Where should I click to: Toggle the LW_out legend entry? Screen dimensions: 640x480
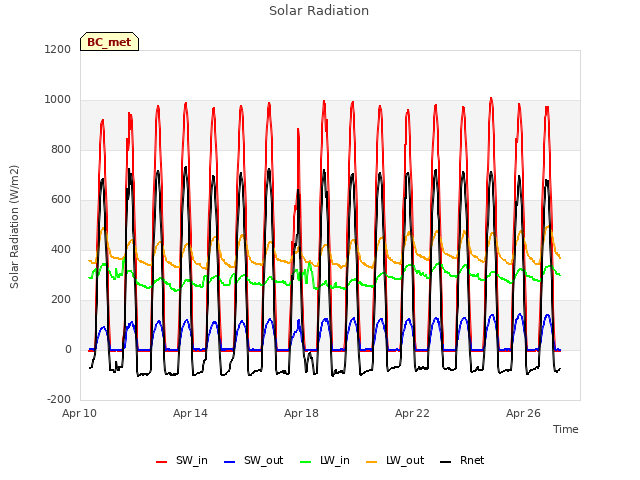pos(395,460)
